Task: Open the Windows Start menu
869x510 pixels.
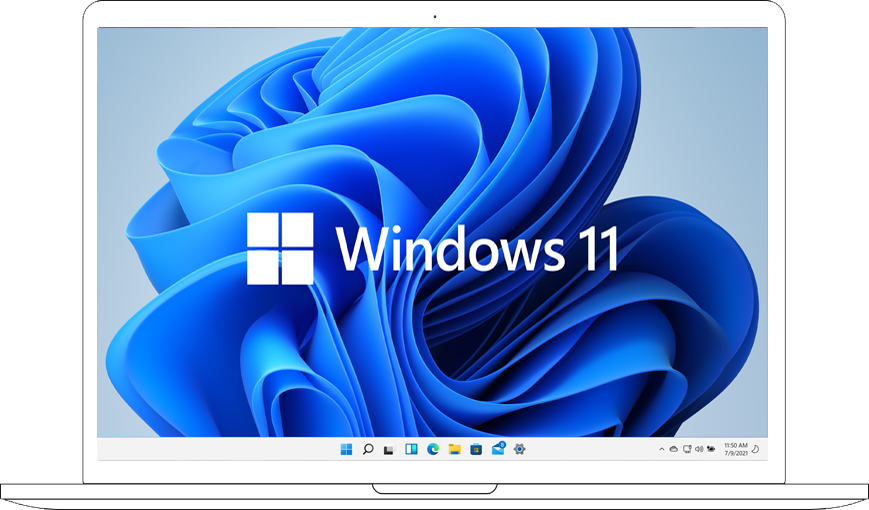Action: coord(346,449)
